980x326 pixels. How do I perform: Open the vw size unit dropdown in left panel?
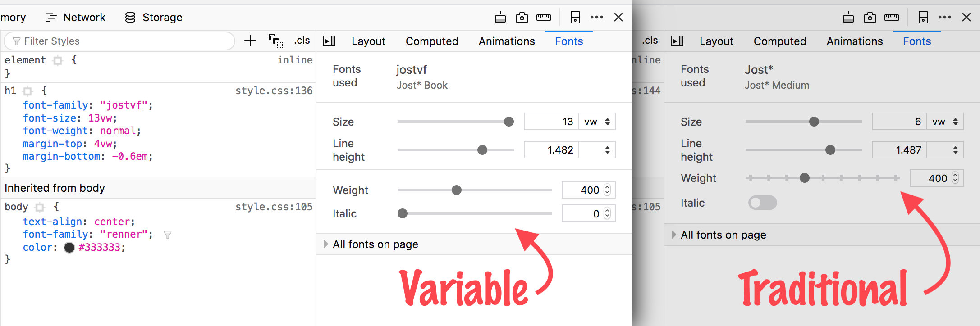597,122
